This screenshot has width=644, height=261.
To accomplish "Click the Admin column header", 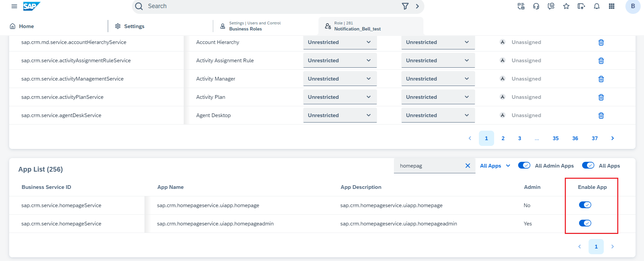I will tap(532, 187).
